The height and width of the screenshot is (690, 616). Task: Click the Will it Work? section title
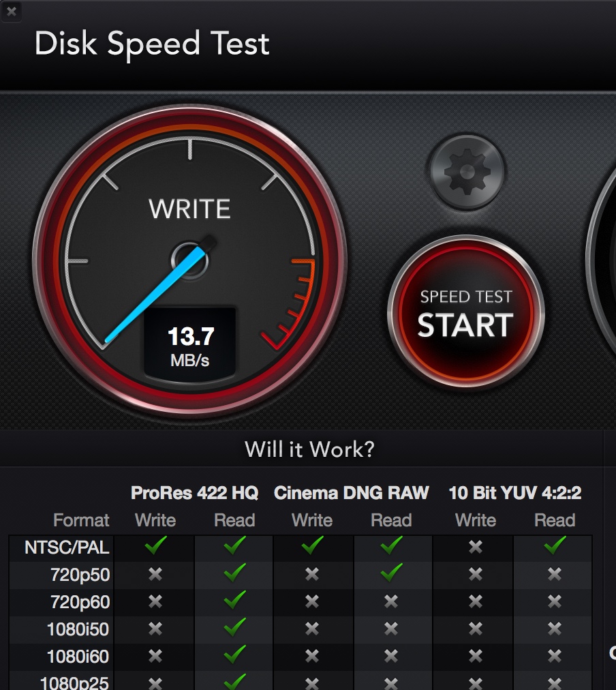309,449
